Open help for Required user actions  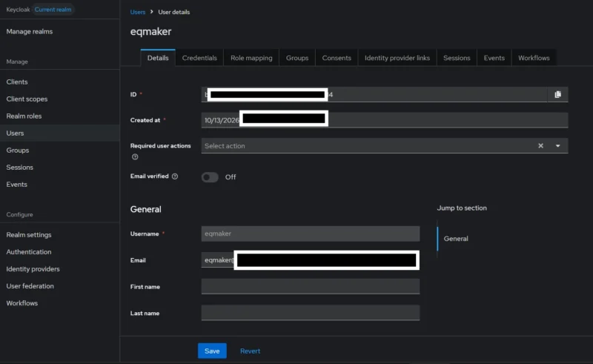pos(135,157)
